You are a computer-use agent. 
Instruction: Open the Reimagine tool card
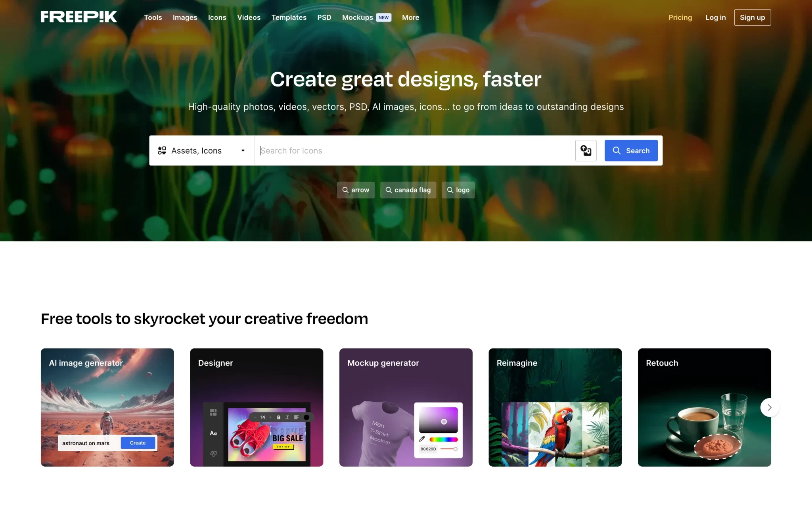point(555,408)
